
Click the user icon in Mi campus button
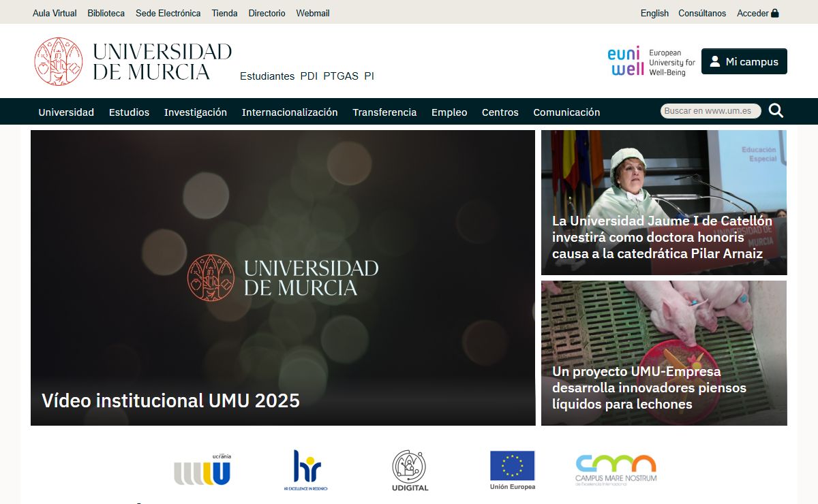(714, 61)
